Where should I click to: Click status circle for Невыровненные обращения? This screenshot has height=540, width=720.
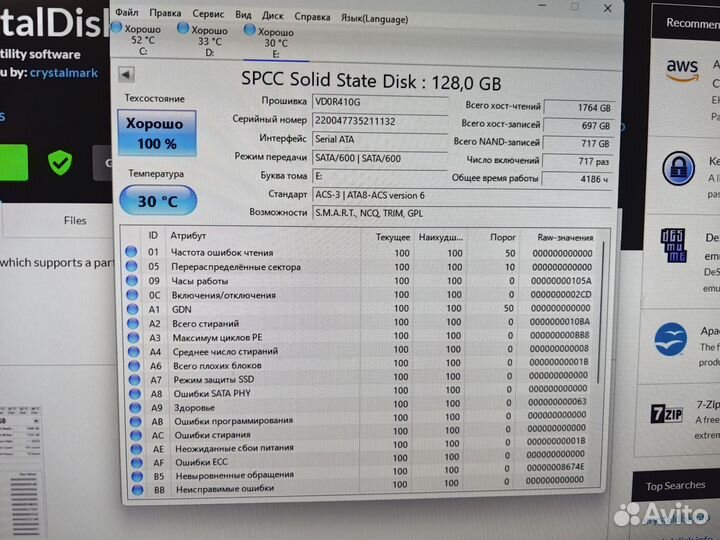[137, 476]
